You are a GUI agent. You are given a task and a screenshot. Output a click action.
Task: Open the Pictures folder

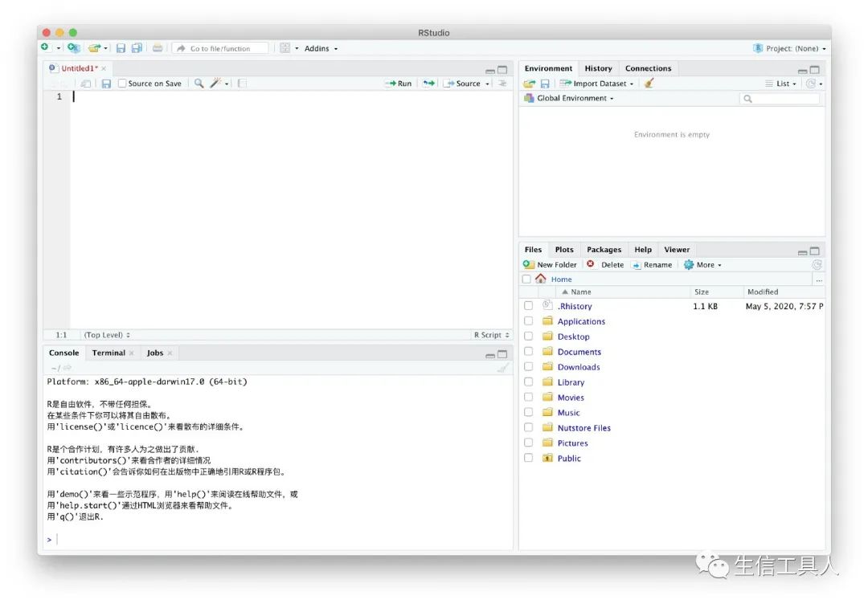pyautogui.click(x=572, y=443)
